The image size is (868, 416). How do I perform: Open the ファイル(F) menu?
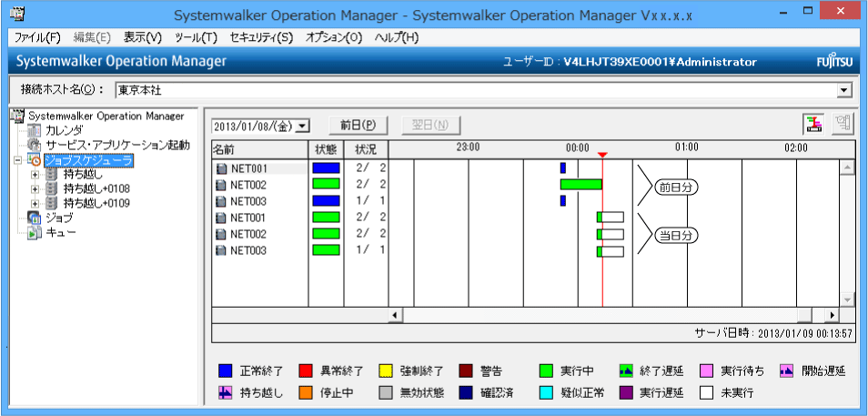37,37
